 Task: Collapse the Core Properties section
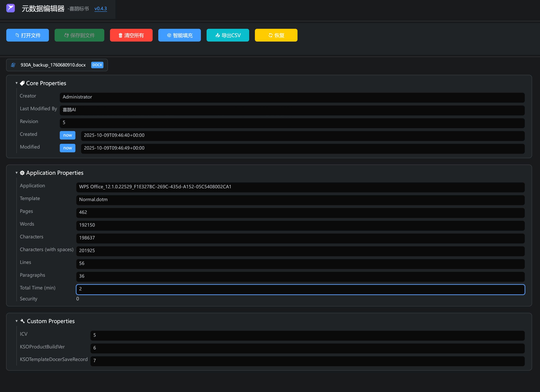pyautogui.click(x=16, y=83)
